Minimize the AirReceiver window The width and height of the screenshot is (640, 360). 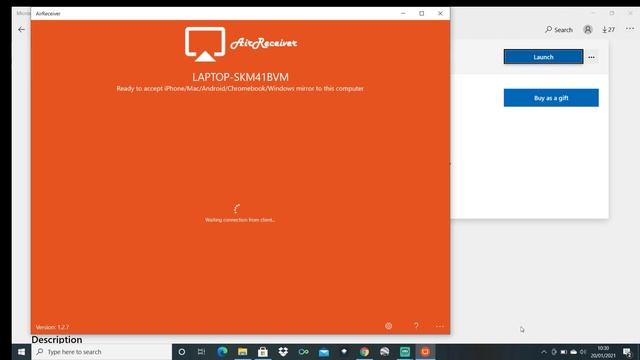pos(403,13)
